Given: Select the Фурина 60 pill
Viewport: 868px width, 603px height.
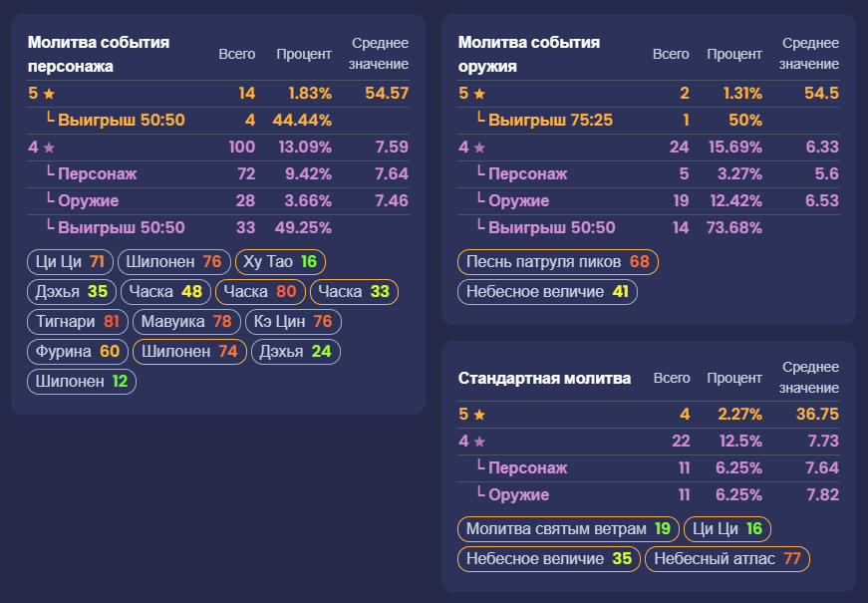Looking at the screenshot, I should pyautogui.click(x=78, y=352).
